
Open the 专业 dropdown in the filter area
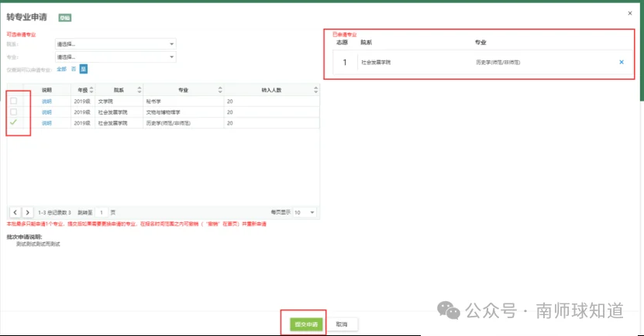115,57
